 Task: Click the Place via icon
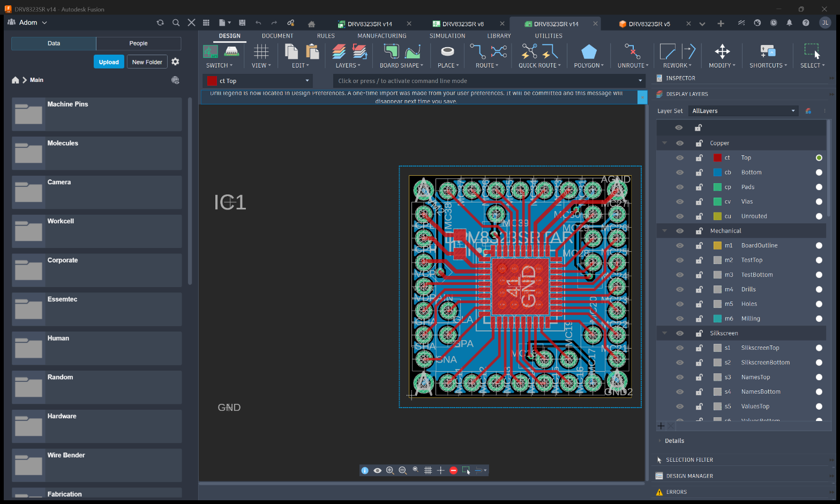[447, 51]
